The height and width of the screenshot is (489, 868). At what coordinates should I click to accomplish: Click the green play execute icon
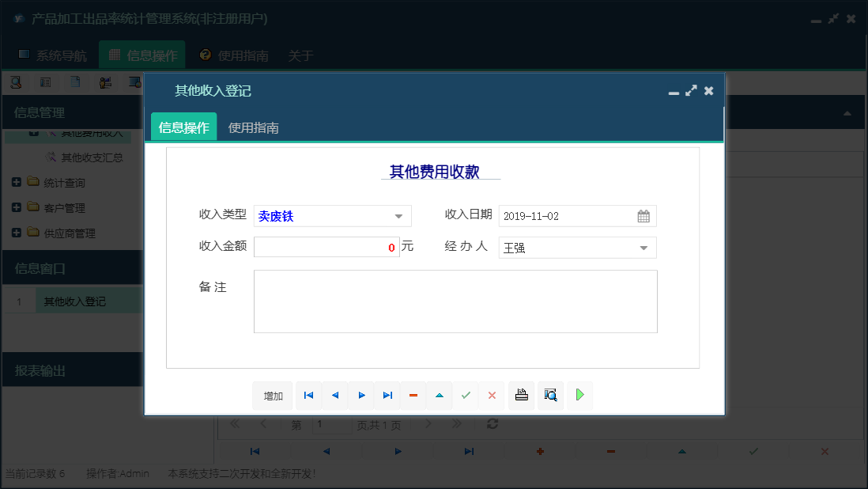579,395
